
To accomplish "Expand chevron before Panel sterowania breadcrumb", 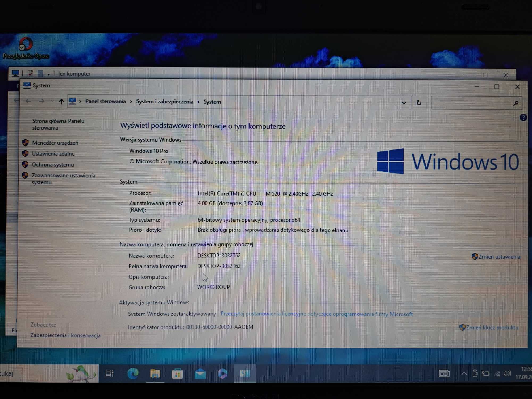I will pyautogui.click(x=80, y=101).
